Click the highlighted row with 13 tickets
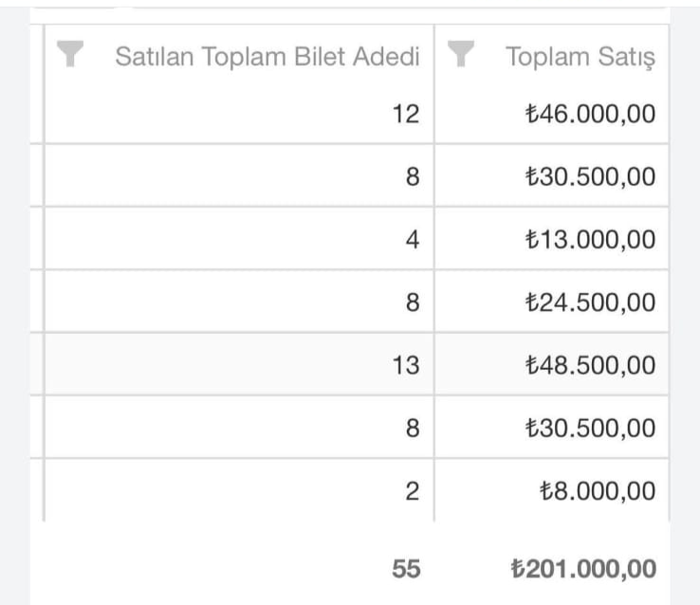This screenshot has height=605, width=700. click(350, 364)
